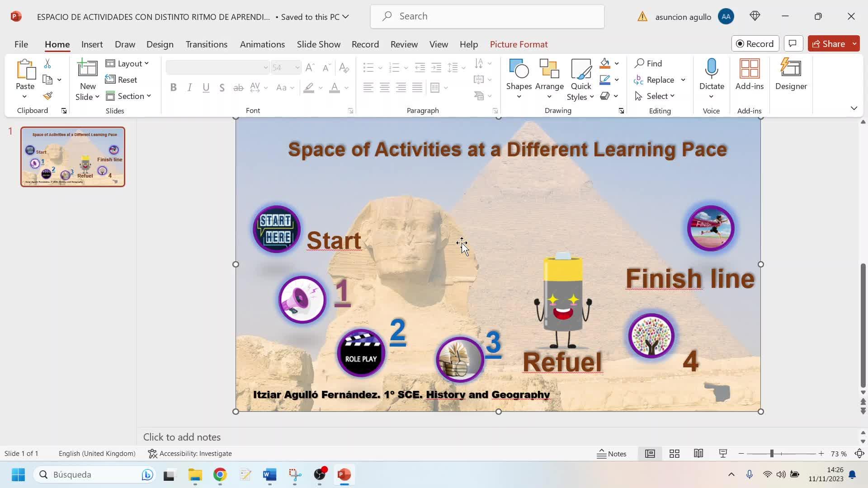Switch to Reading View
The image size is (868, 488).
pyautogui.click(x=698, y=454)
